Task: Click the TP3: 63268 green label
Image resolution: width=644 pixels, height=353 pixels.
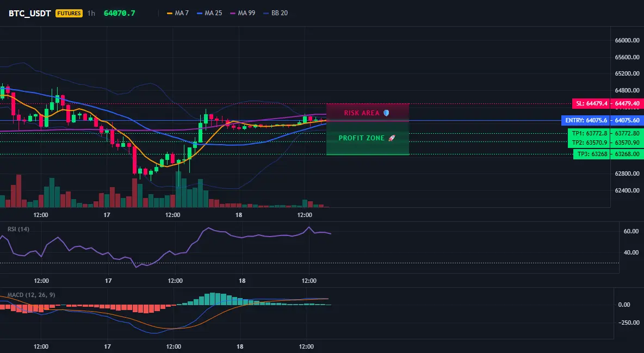Action: click(591, 154)
